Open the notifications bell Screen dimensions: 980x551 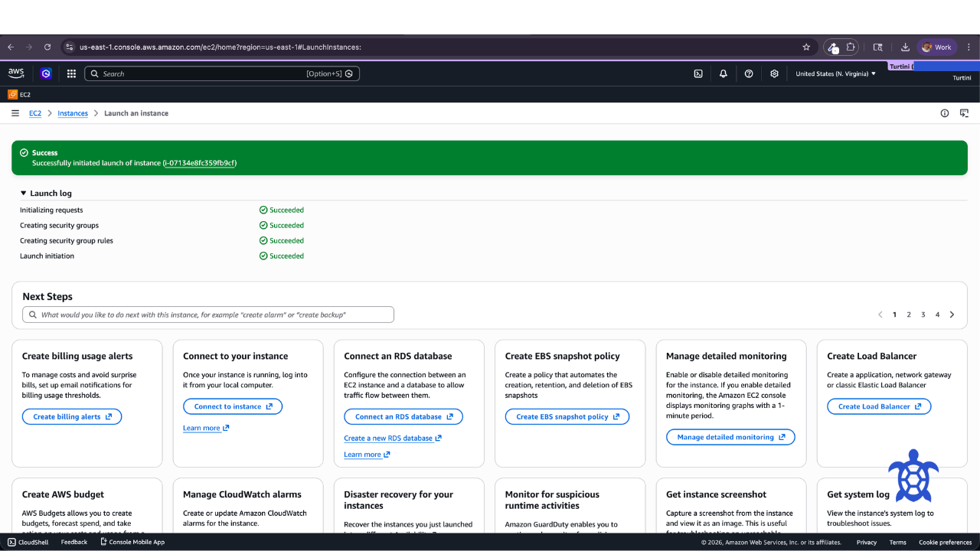click(x=724, y=73)
